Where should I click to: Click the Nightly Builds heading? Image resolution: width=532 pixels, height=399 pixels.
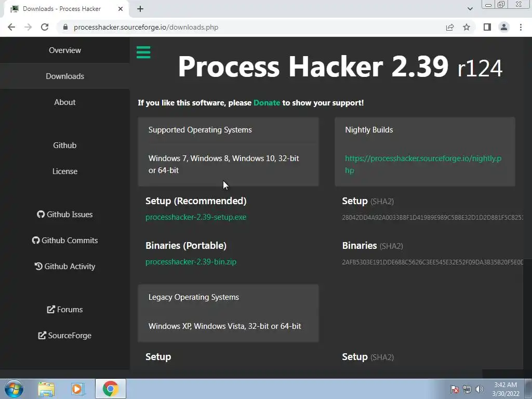point(369,130)
